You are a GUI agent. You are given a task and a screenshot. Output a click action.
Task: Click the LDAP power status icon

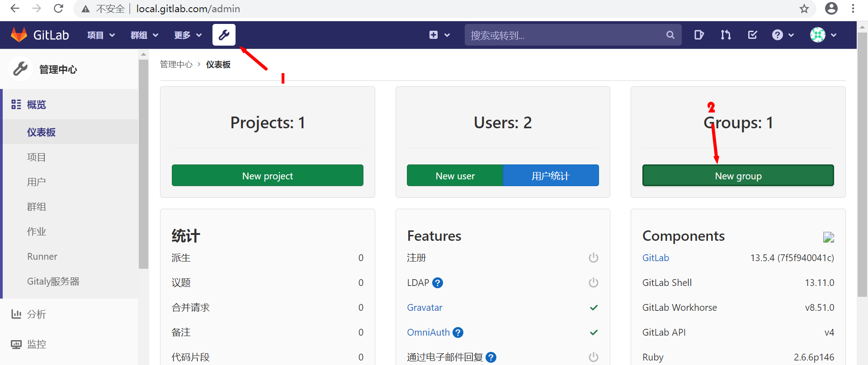pos(594,282)
